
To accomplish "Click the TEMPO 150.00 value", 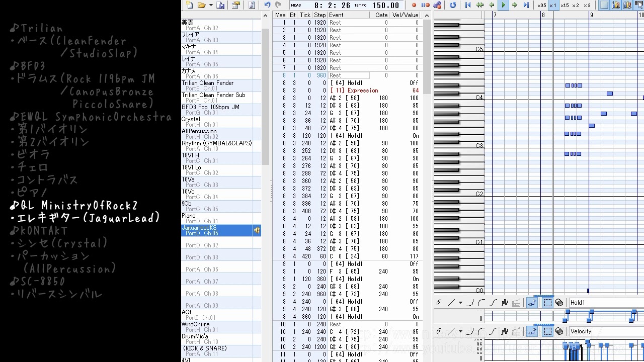I will [386, 6].
